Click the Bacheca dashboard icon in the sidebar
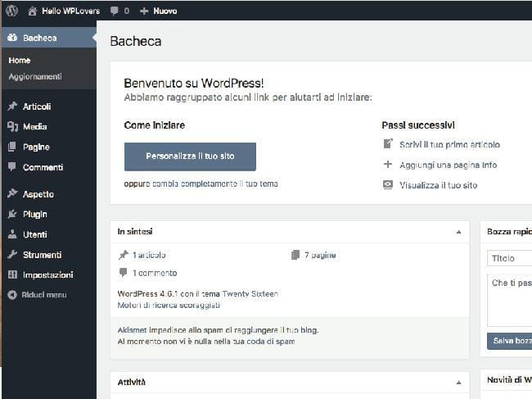Image resolution: width=532 pixels, height=399 pixels. (12, 38)
